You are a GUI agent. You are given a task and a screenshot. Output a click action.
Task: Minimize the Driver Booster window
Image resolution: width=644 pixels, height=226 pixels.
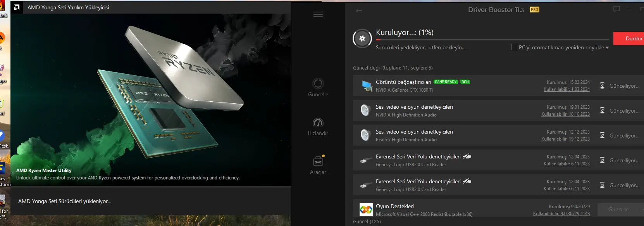630,9
